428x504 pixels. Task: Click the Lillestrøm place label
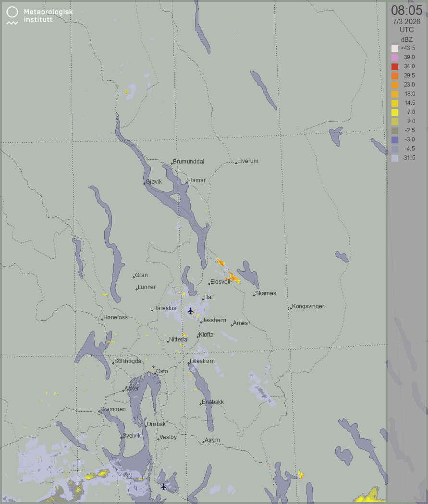pos(202,361)
